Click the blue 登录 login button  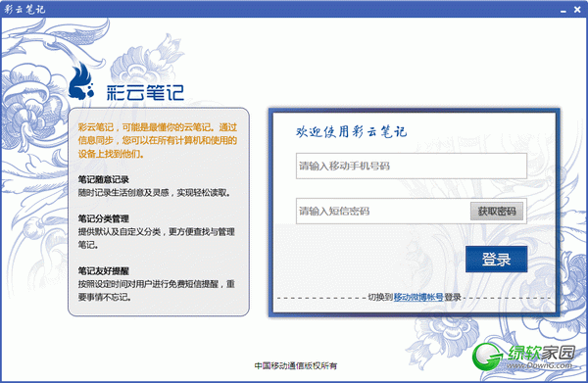pos(497,260)
